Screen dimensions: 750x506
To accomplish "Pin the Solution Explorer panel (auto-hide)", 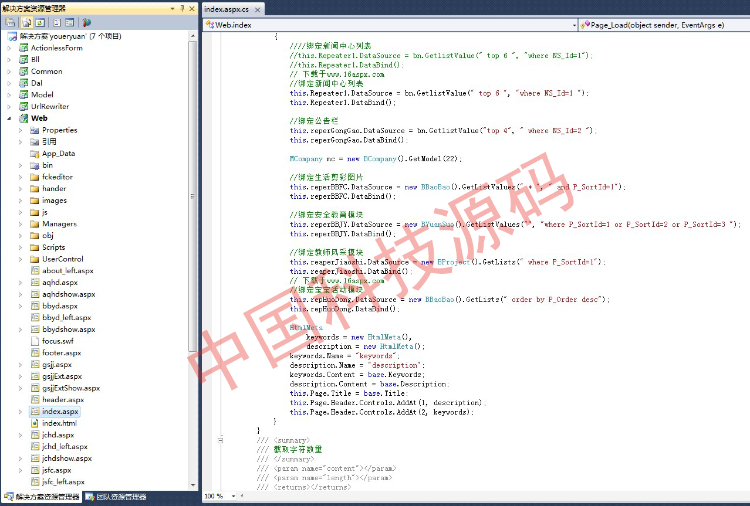I will tap(182, 9).
